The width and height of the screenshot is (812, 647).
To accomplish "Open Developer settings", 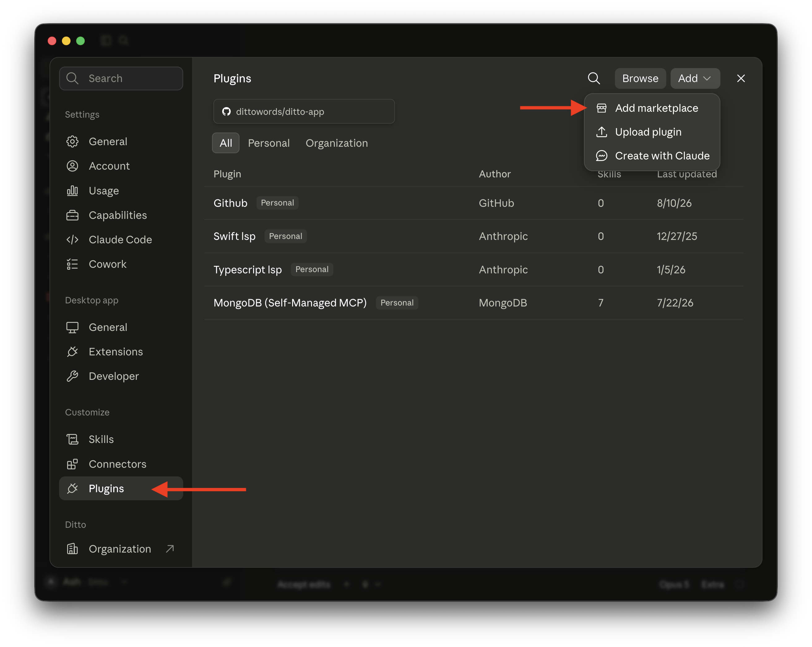I will (x=121, y=376).
